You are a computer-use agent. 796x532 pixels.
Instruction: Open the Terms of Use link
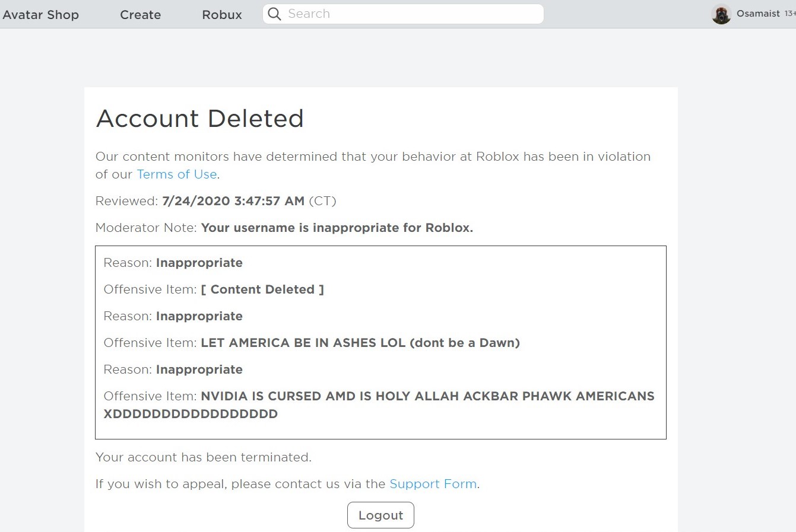pos(176,174)
